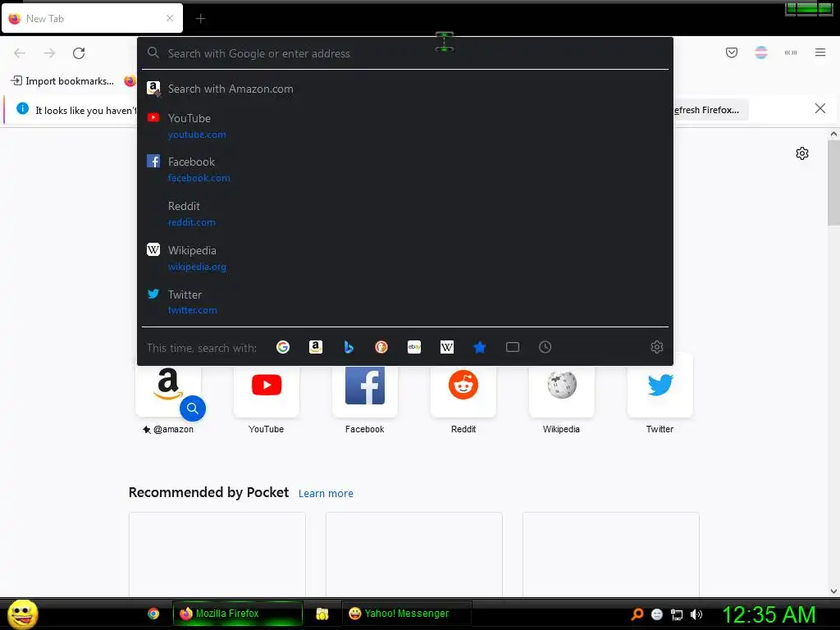The width and height of the screenshot is (840, 630).
Task: Open the YouTube top site tile
Action: tap(267, 394)
